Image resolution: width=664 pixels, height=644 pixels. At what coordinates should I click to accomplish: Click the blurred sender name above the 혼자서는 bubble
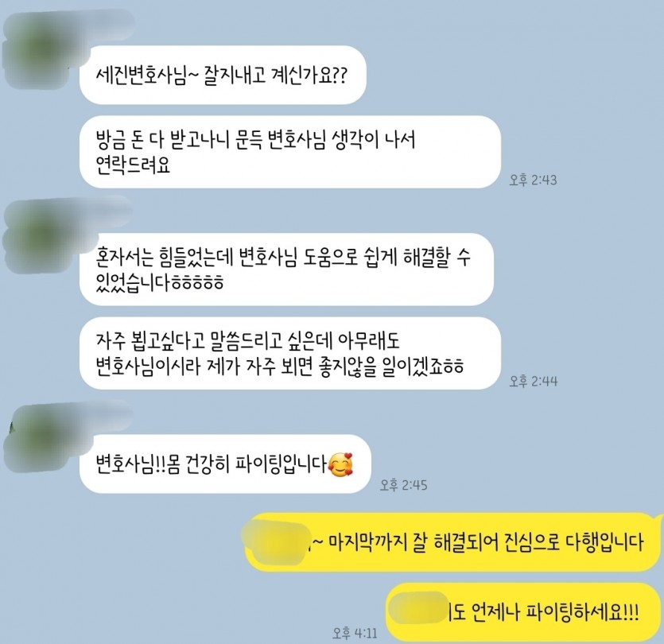click(102, 211)
